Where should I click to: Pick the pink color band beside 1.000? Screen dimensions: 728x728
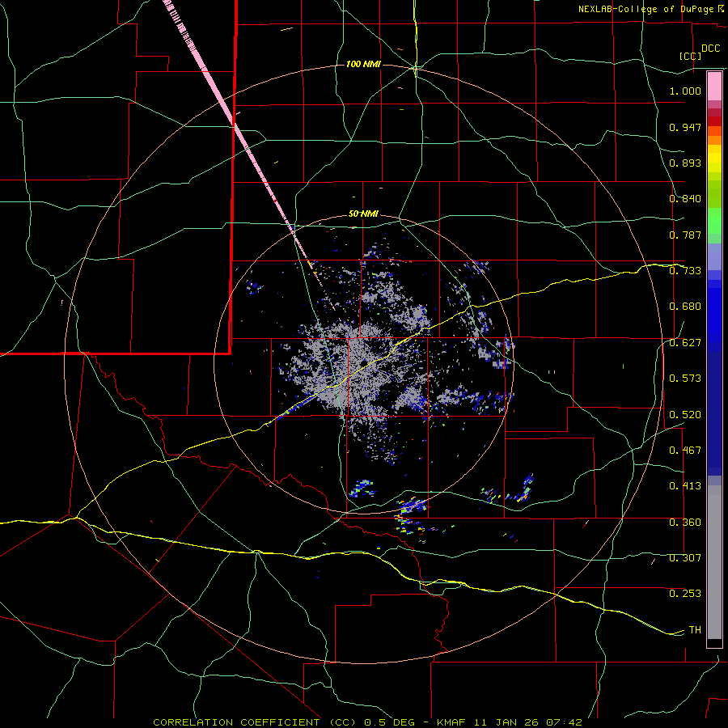click(714, 87)
